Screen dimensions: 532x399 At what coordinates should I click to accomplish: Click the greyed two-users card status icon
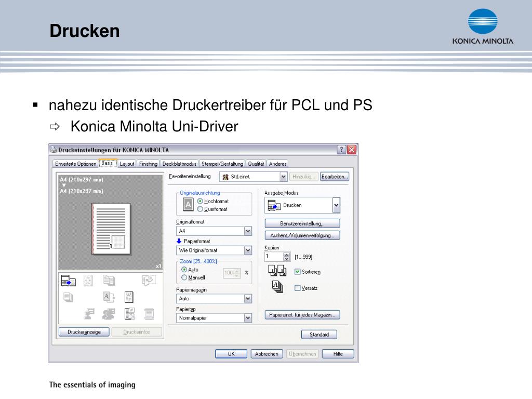point(109,314)
